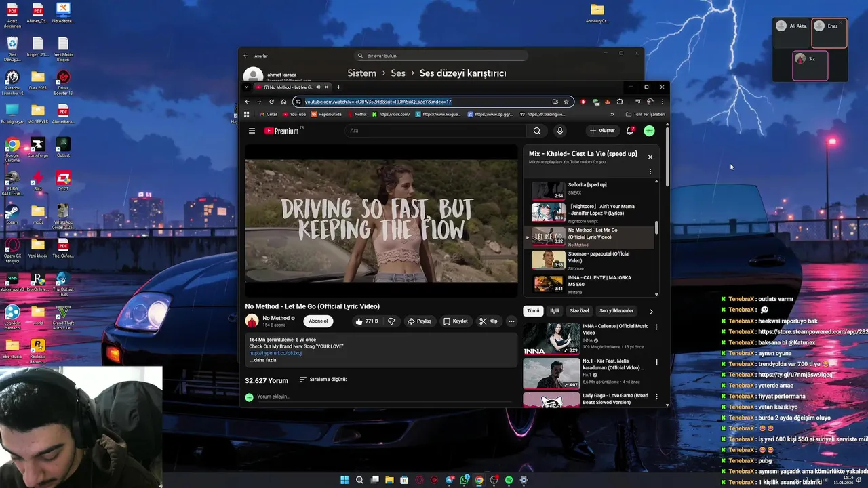Open INNA Caliente Official Music Video thumbnail

(x=551, y=338)
